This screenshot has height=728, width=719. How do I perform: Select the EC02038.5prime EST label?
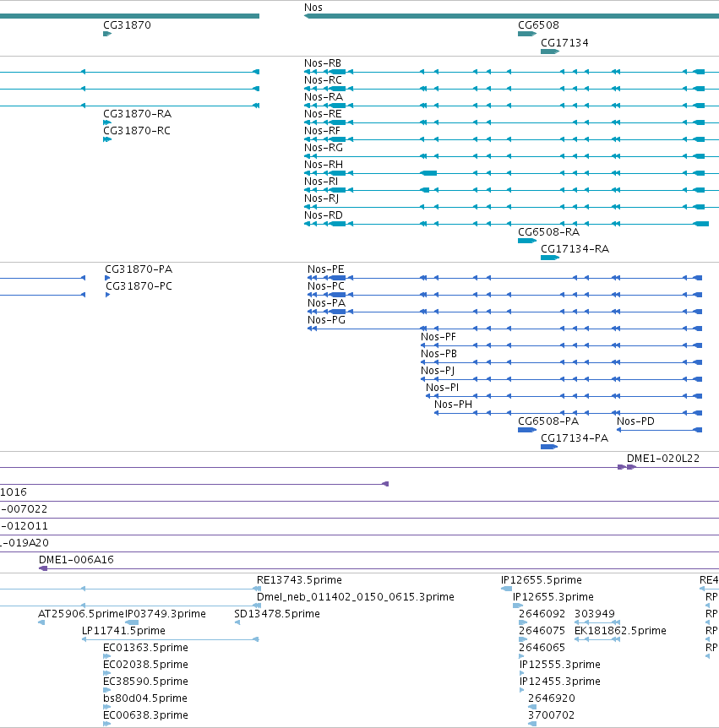coord(145,665)
